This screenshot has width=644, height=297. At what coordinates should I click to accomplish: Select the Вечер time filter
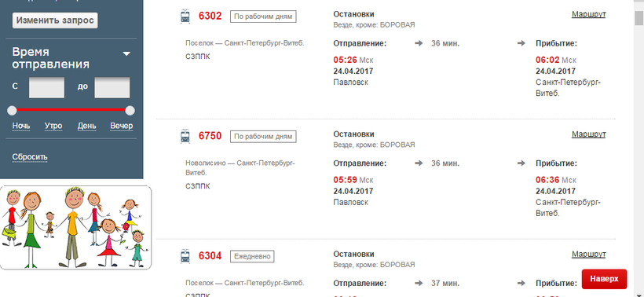pos(122,126)
